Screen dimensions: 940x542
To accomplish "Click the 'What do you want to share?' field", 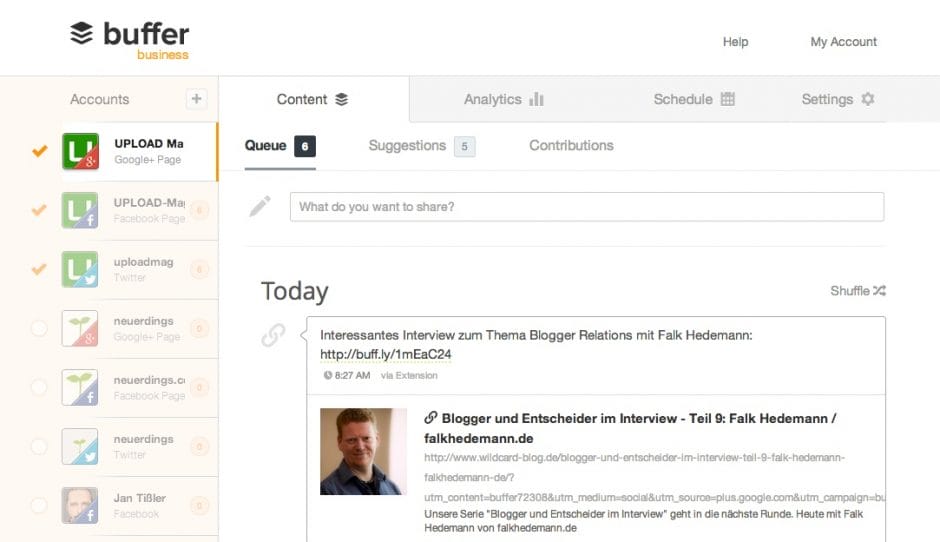I will coord(586,207).
